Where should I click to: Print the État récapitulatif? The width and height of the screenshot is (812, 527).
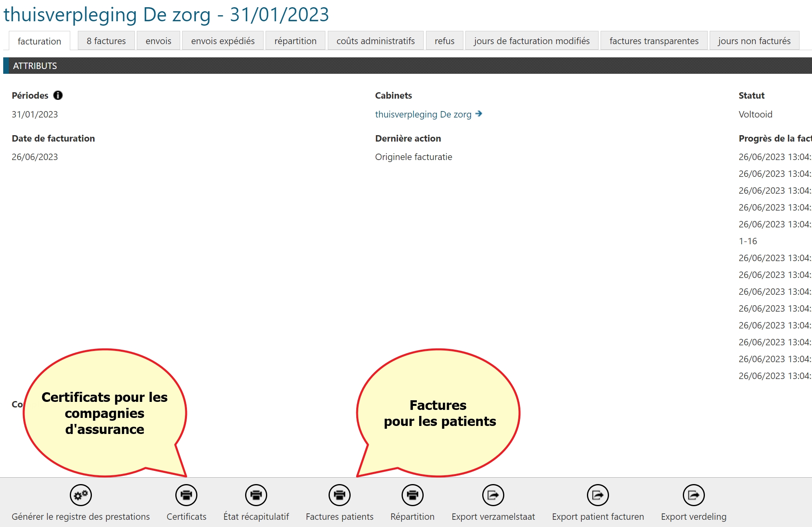click(x=256, y=495)
